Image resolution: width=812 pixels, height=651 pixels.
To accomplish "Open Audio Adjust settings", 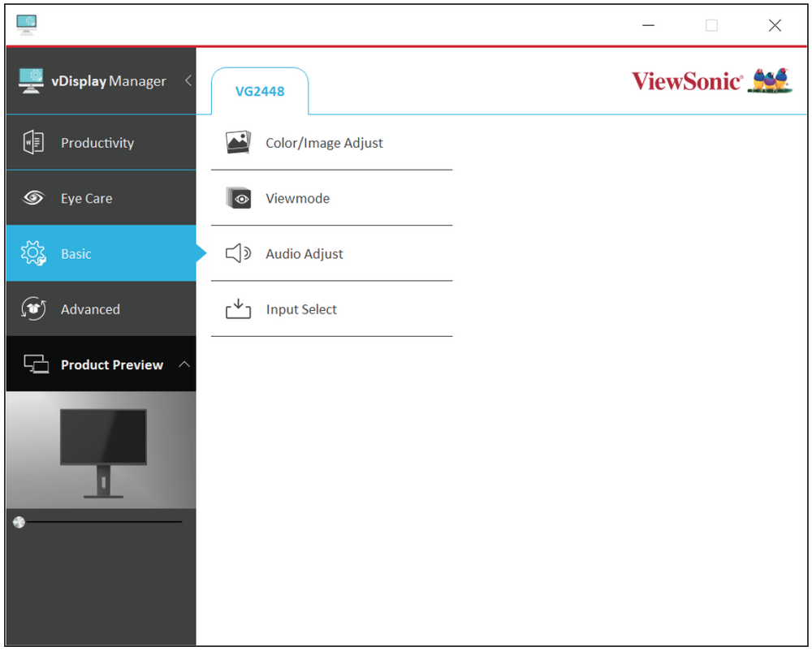I will [331, 253].
